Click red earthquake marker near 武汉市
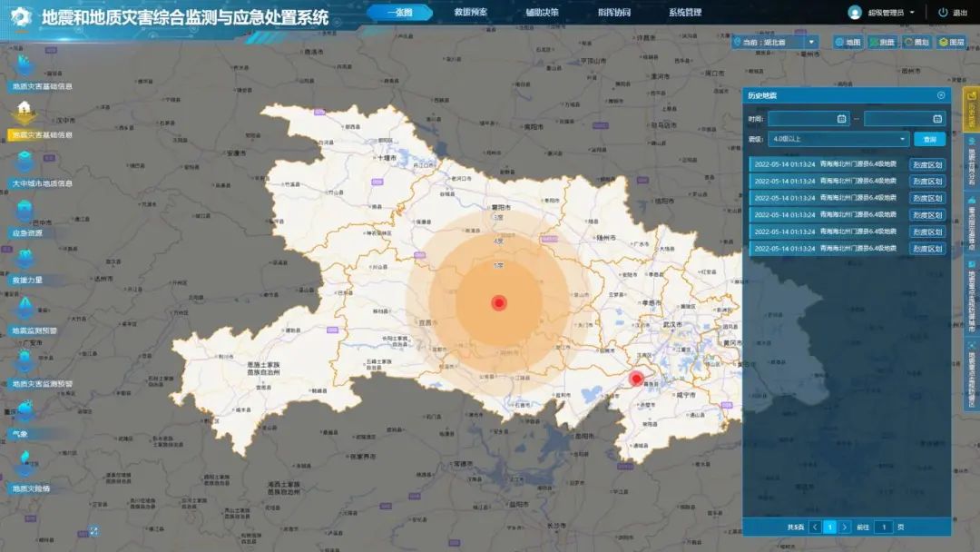 pos(636,379)
